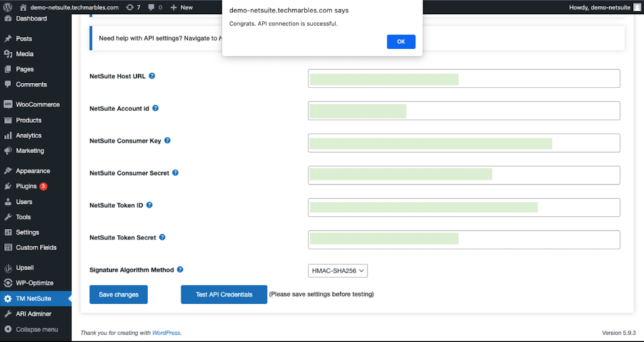Click the Appearance brush icon
Image resolution: width=644 pixels, height=342 pixels.
click(x=8, y=171)
